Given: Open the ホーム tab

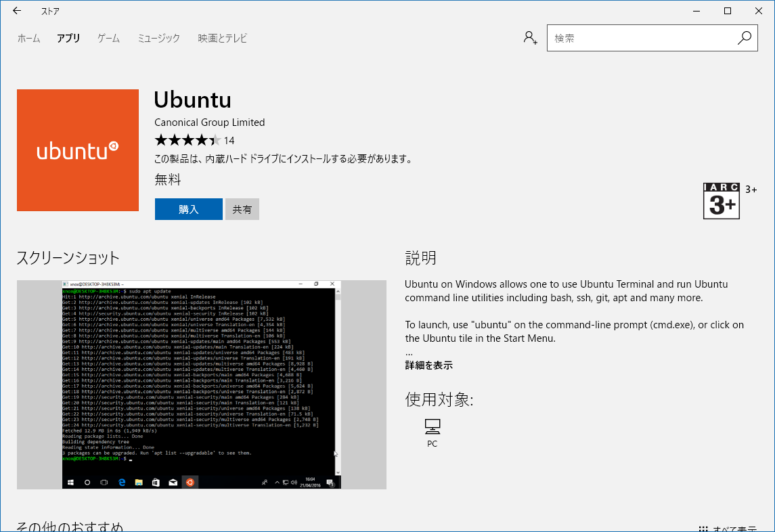Looking at the screenshot, I should 28,38.
